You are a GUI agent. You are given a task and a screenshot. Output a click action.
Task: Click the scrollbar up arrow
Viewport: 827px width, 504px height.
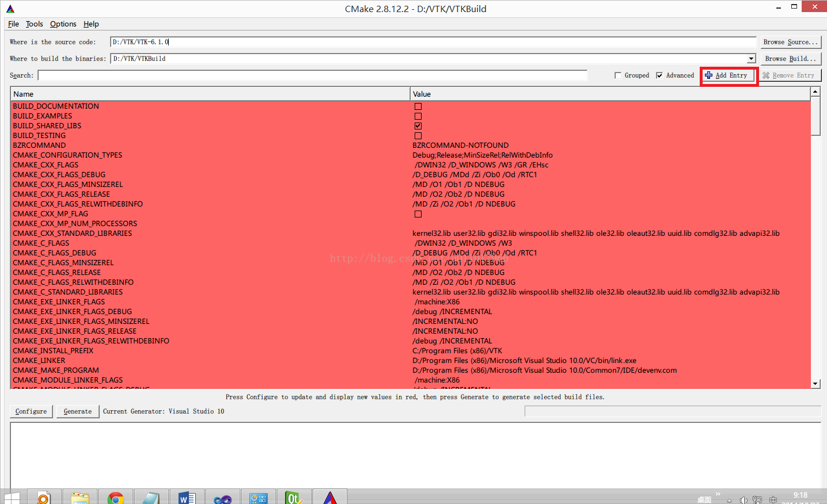815,92
